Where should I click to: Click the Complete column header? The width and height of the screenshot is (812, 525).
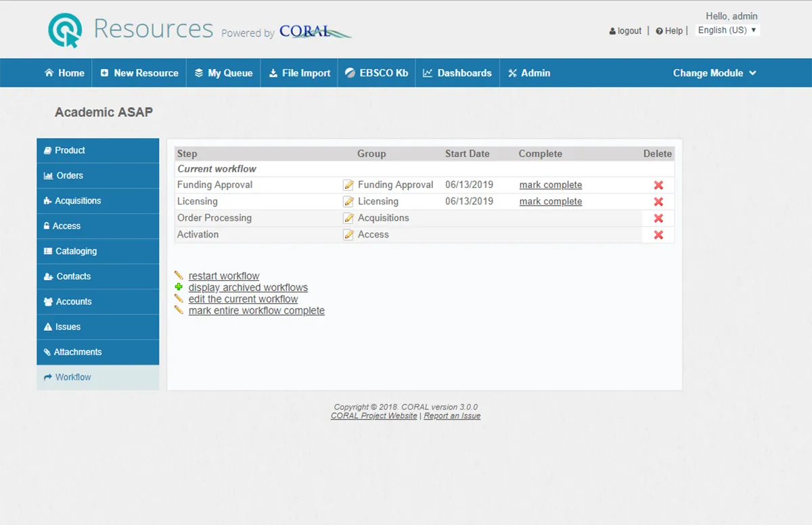pos(541,154)
